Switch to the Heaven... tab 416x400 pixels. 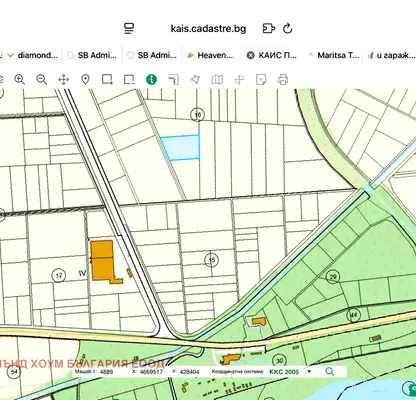coord(210,55)
